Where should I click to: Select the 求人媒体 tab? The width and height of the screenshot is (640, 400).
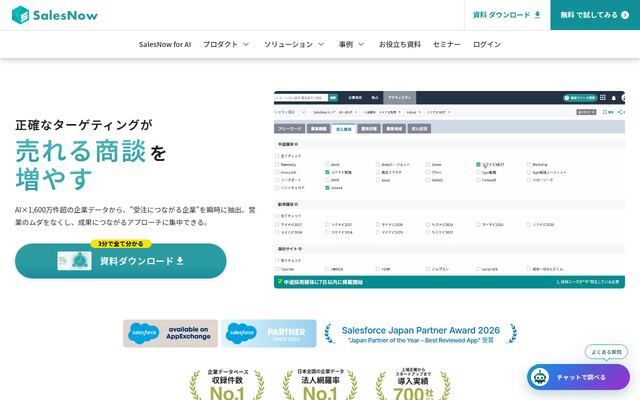344,129
